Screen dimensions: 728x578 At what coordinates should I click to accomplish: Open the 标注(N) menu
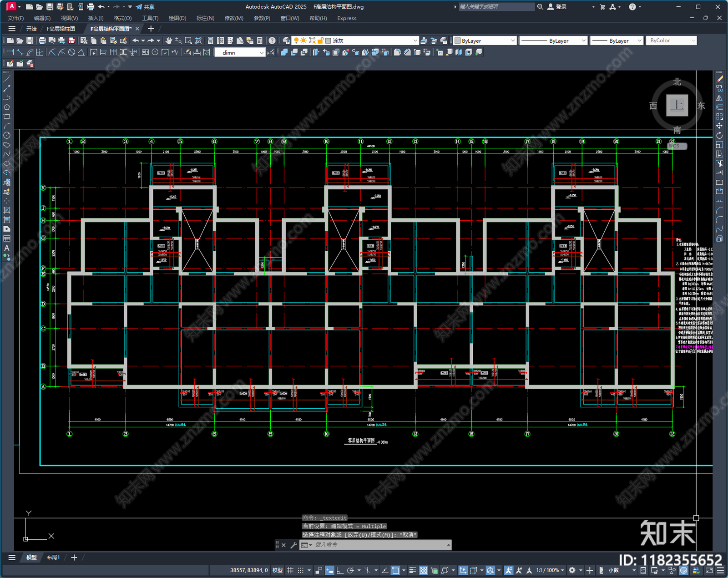(205, 18)
